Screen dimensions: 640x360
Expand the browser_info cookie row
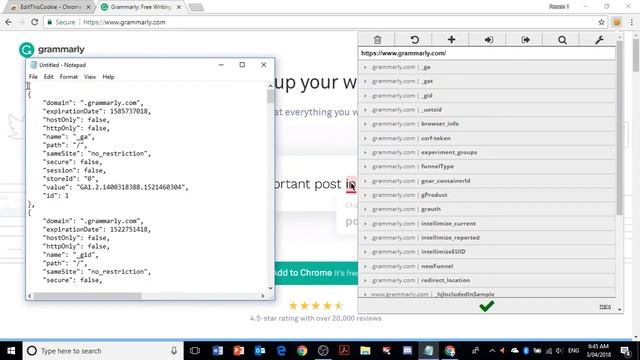click(x=487, y=124)
